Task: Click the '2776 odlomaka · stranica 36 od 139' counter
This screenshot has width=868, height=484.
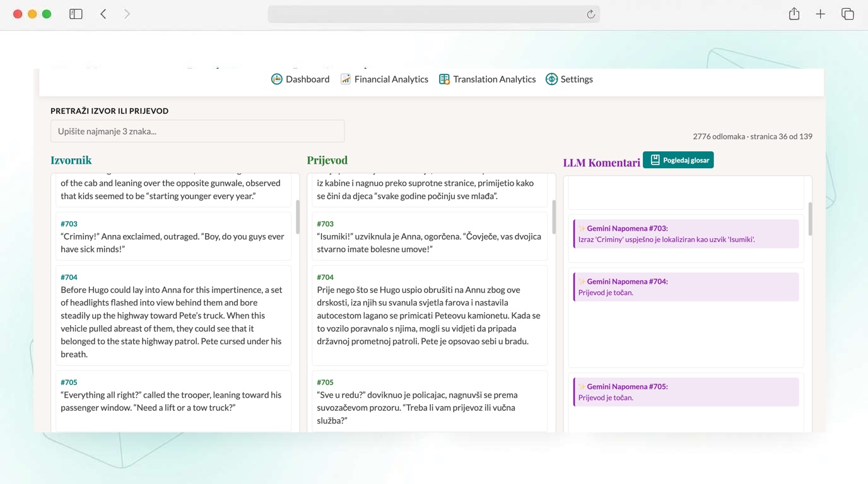Action: pos(753,136)
